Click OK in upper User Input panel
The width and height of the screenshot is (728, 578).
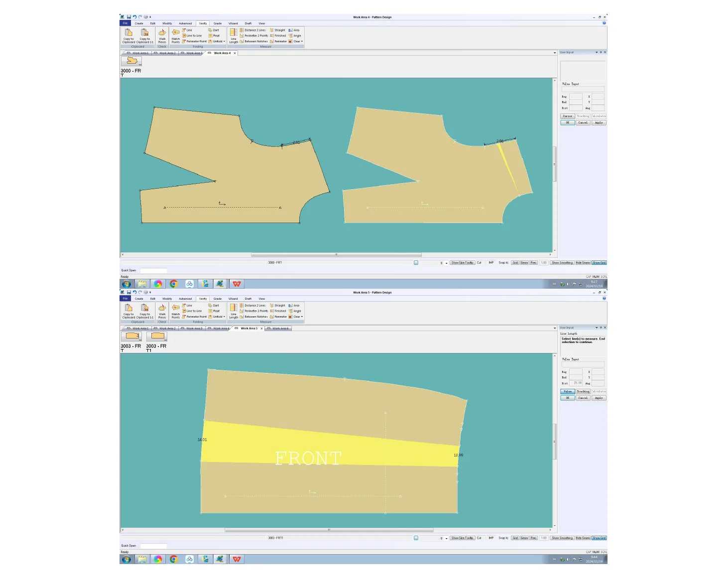(568, 122)
